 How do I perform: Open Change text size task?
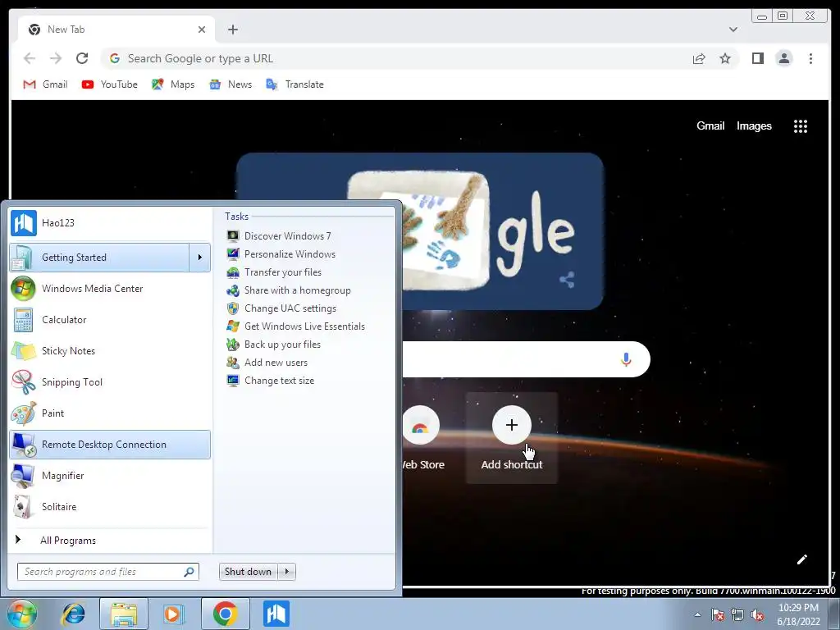(x=271, y=381)
